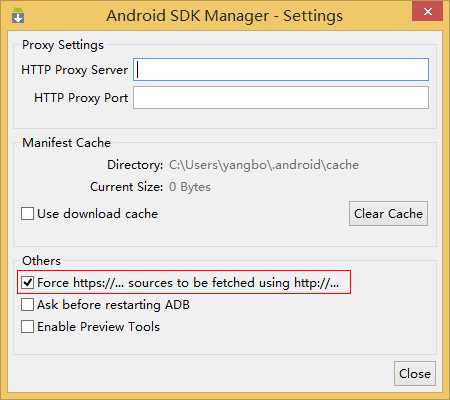Uncheck Force https sources fetched using http
This screenshot has width=450, height=400.
click(x=27, y=283)
